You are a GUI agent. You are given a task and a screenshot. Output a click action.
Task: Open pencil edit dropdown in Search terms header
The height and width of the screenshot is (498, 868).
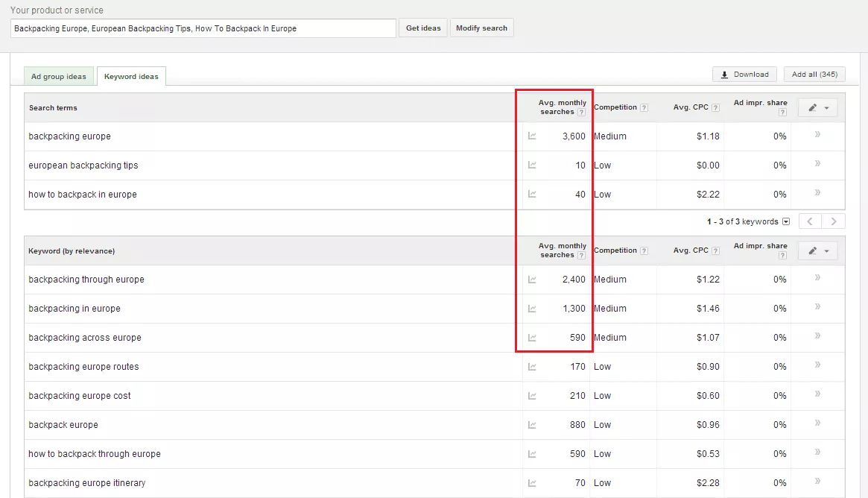(817, 108)
